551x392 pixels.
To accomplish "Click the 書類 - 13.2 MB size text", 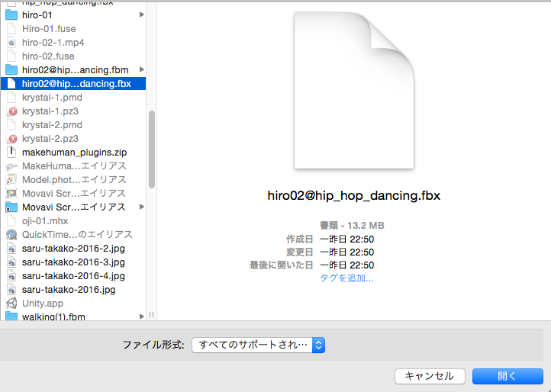I will pos(352,226).
